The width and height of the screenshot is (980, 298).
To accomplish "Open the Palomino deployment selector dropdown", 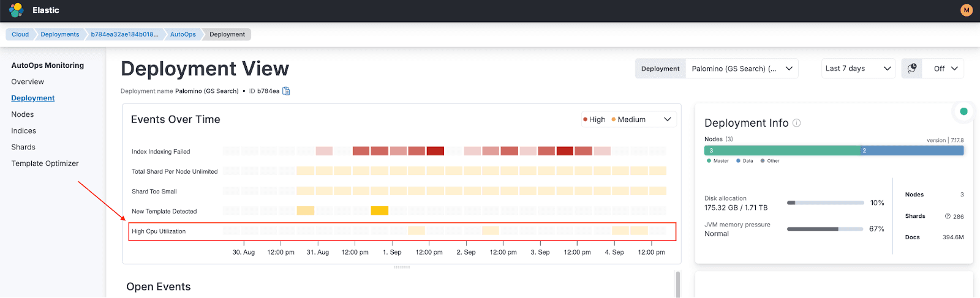I will (741, 69).
